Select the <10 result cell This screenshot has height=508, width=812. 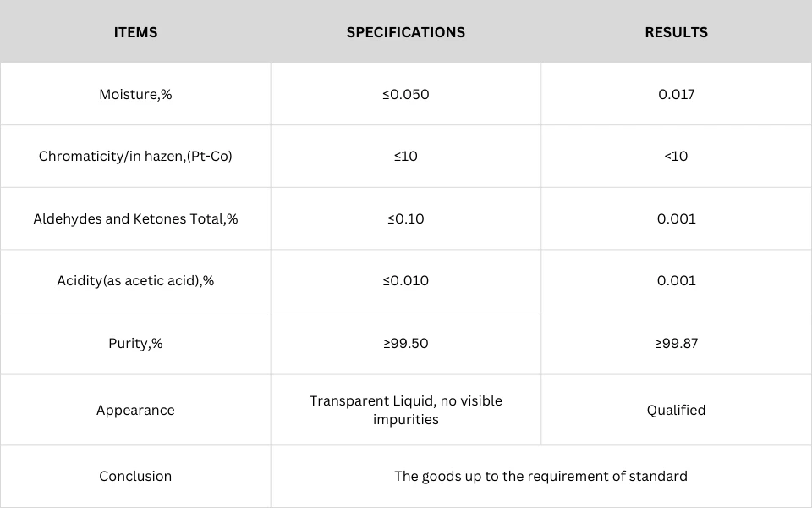pyautogui.click(x=676, y=156)
